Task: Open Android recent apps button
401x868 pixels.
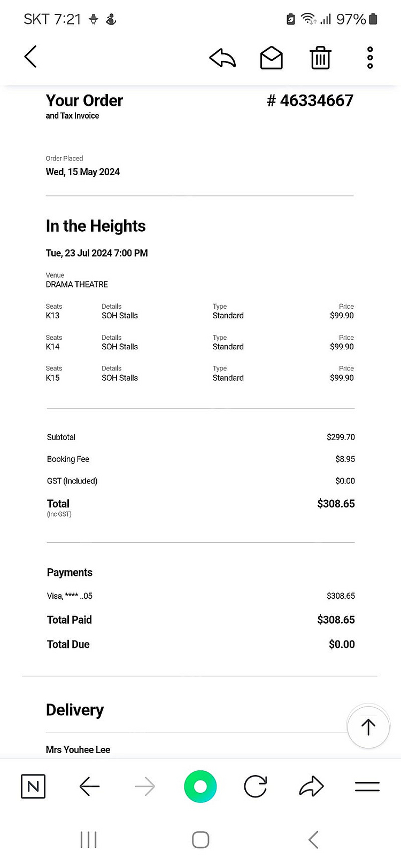Action: click(x=88, y=840)
